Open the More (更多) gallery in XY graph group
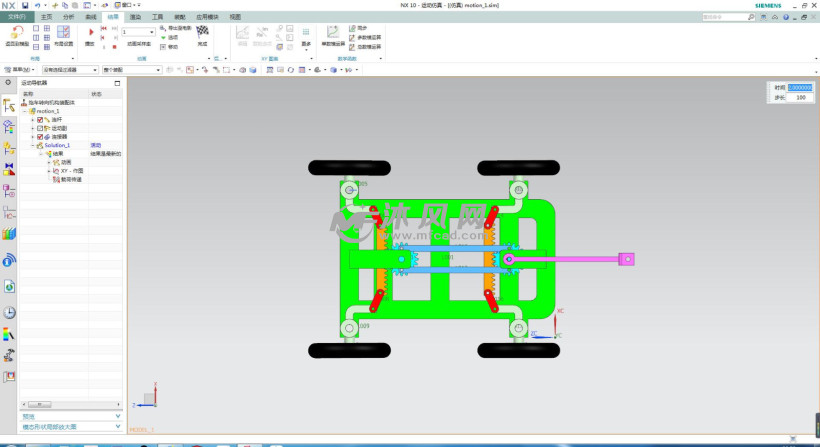 point(306,38)
